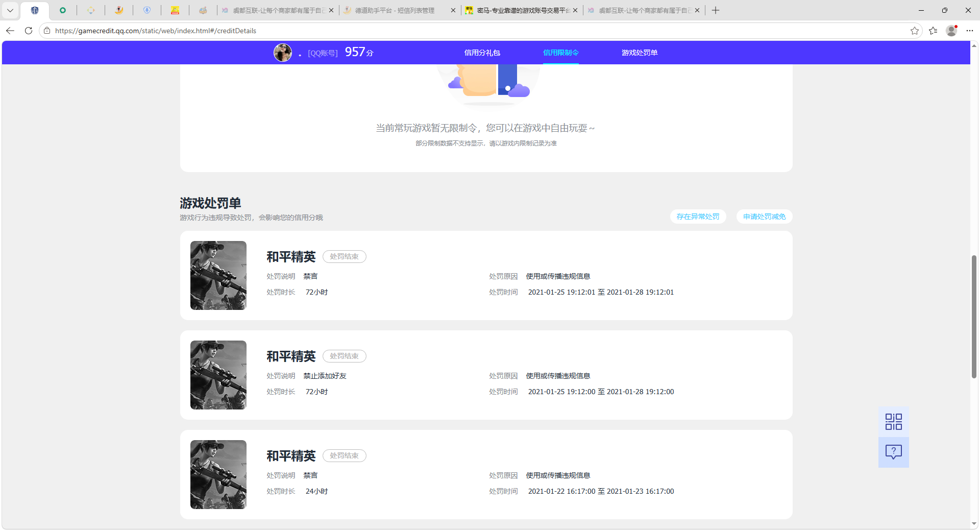Open the favorites list icon

point(933,31)
